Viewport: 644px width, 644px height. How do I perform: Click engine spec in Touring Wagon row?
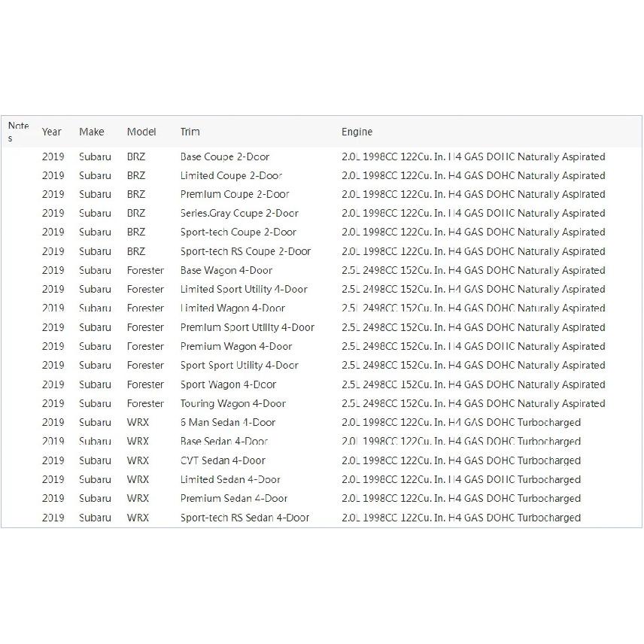(473, 404)
